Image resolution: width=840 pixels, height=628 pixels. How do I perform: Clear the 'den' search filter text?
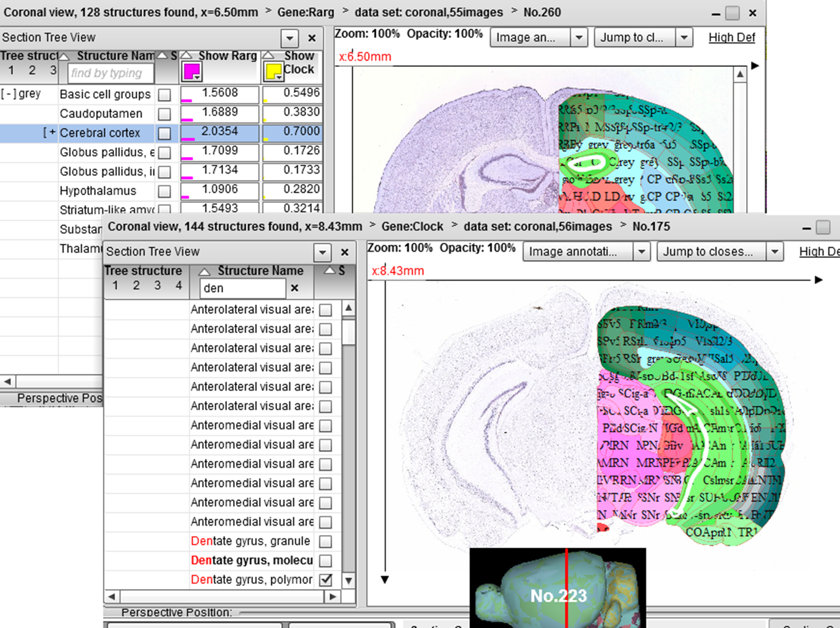pyautogui.click(x=295, y=288)
